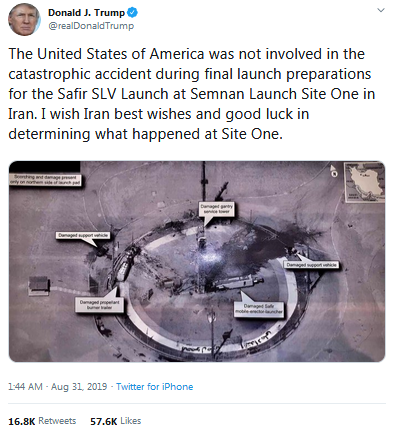
Task: Open the Donald J. Trump display name
Action: click(86, 13)
